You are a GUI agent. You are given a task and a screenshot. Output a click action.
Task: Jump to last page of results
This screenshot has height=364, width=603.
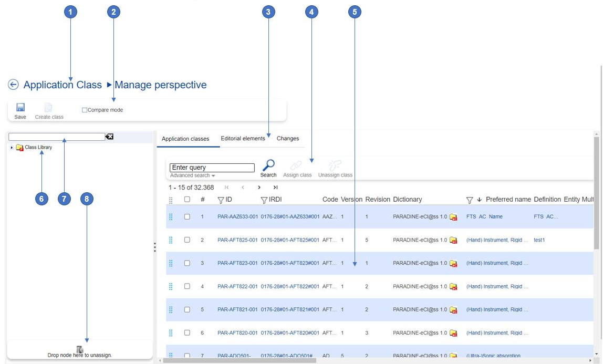point(275,188)
